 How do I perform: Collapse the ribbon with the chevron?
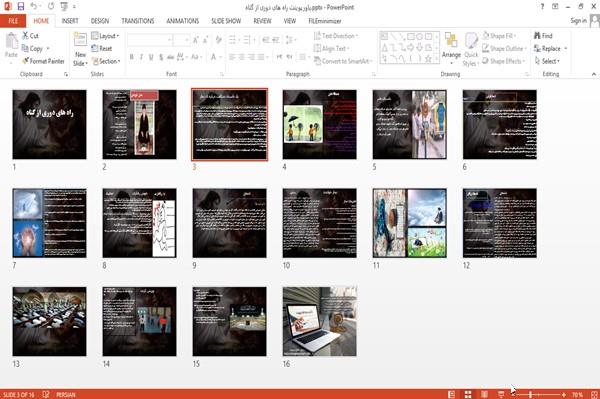point(594,74)
